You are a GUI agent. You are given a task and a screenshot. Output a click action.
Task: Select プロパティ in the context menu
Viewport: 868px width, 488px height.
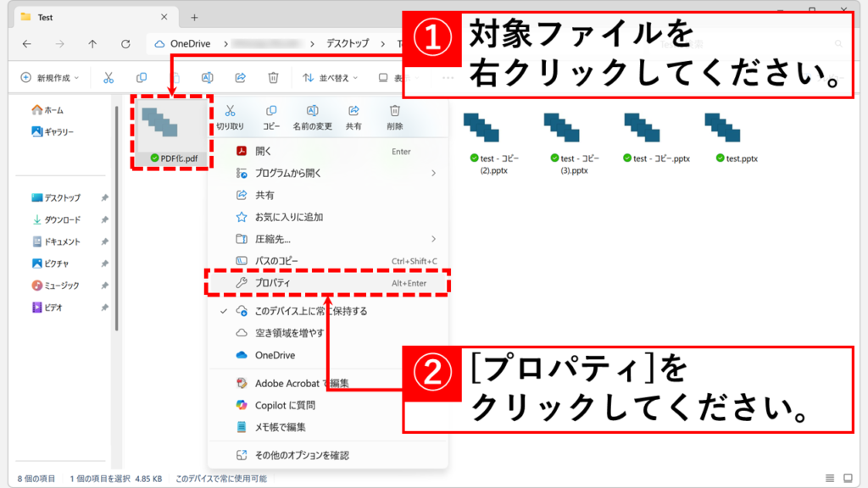tap(328, 283)
